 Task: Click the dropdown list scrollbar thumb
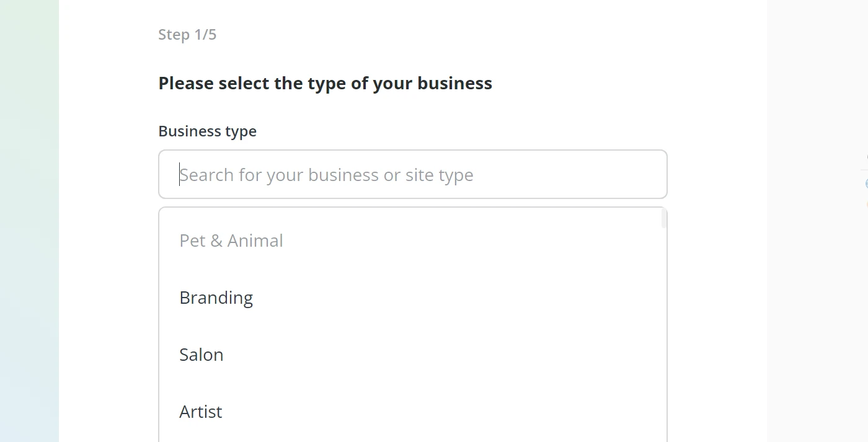pyautogui.click(x=664, y=218)
